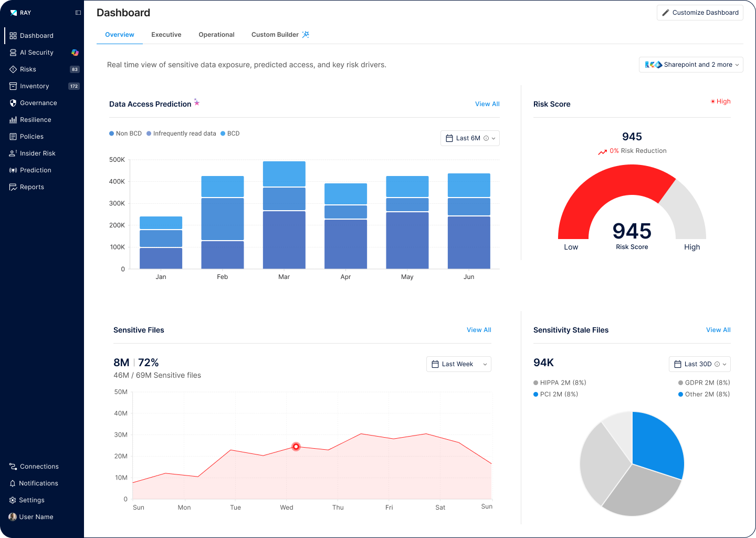Click the Risks diamond icon in sidebar
Screen dimensions: 756x538
pos(13,69)
